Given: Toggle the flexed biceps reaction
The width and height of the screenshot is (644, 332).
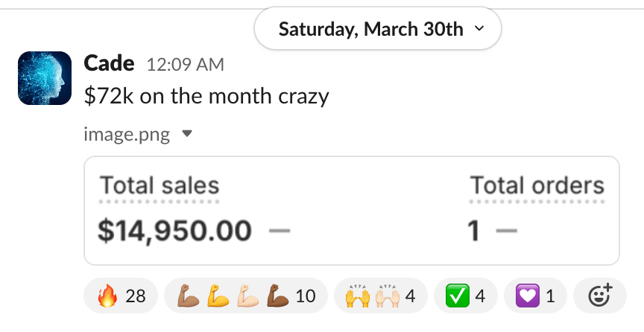Looking at the screenshot, I should (245, 296).
